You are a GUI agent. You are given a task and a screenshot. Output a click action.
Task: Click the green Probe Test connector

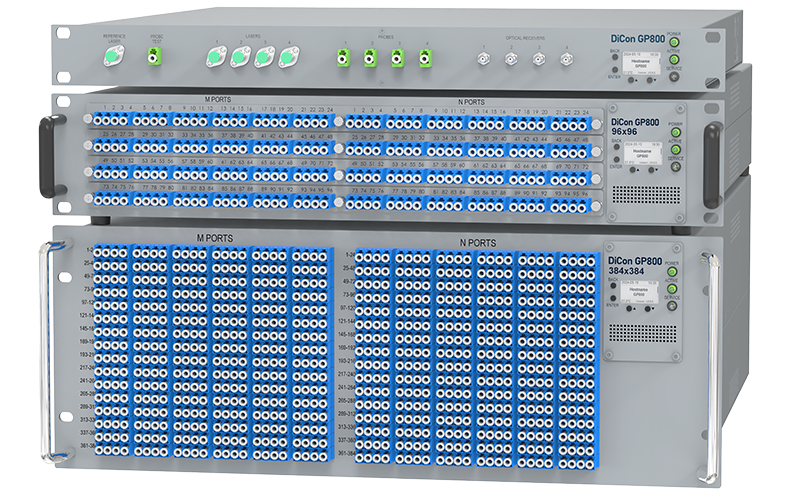coord(154,56)
